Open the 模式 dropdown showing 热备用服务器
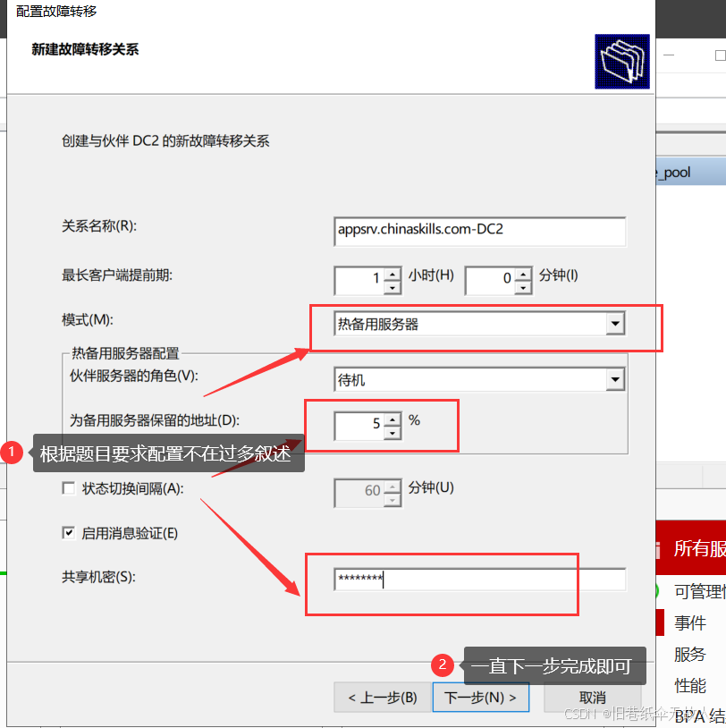 coord(615,324)
